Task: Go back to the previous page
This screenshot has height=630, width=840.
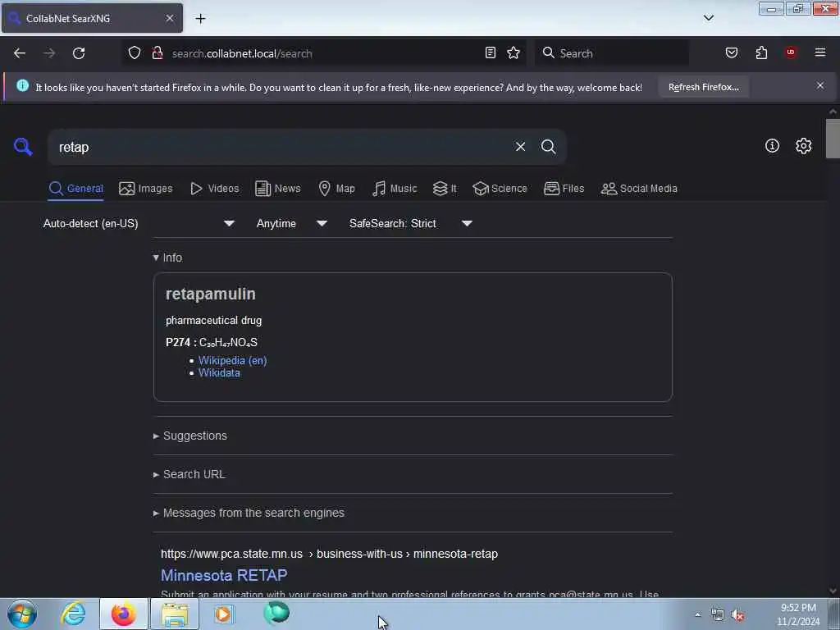Action: coord(20,53)
